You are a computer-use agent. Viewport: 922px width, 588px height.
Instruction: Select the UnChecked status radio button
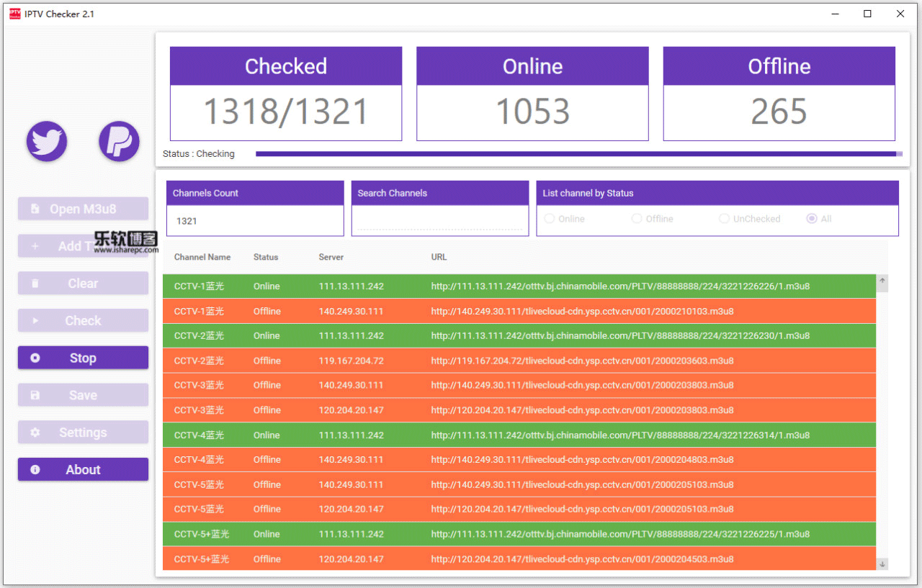[724, 219]
